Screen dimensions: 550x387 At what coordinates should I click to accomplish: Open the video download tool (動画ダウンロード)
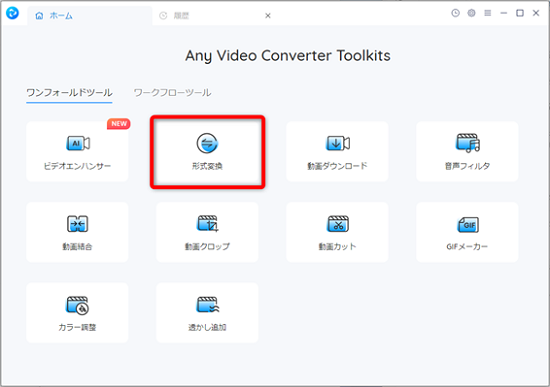pos(337,152)
